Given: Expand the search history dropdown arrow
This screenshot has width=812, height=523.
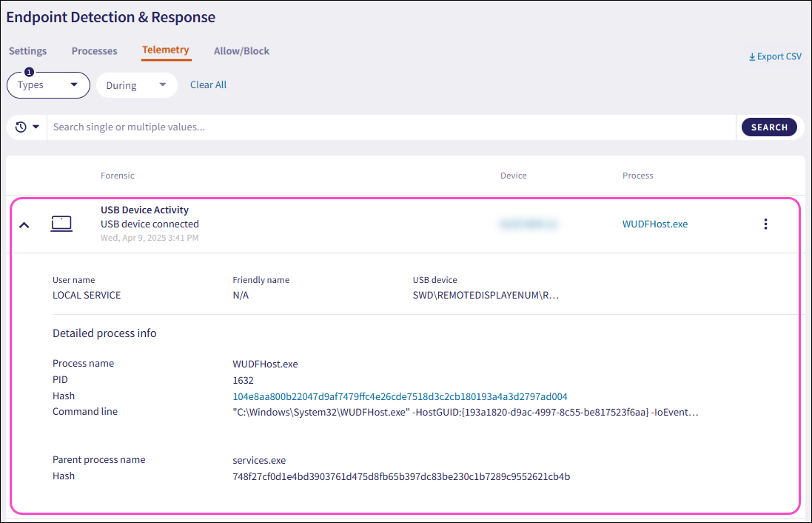Looking at the screenshot, I should tap(36, 127).
